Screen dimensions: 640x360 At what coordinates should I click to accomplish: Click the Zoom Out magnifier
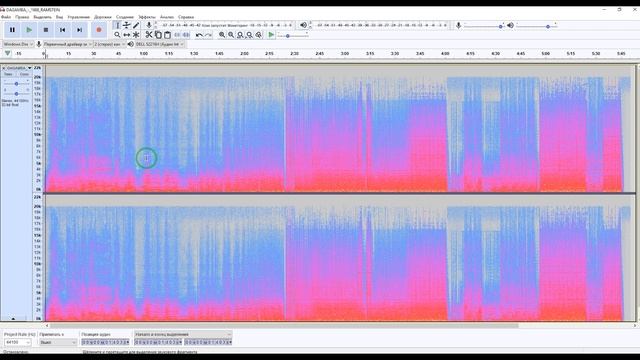click(231, 35)
